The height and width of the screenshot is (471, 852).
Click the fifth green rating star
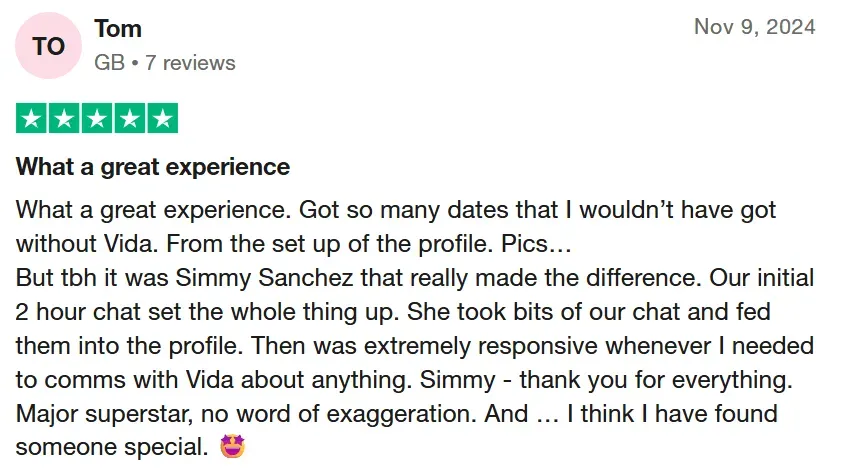tap(162, 119)
